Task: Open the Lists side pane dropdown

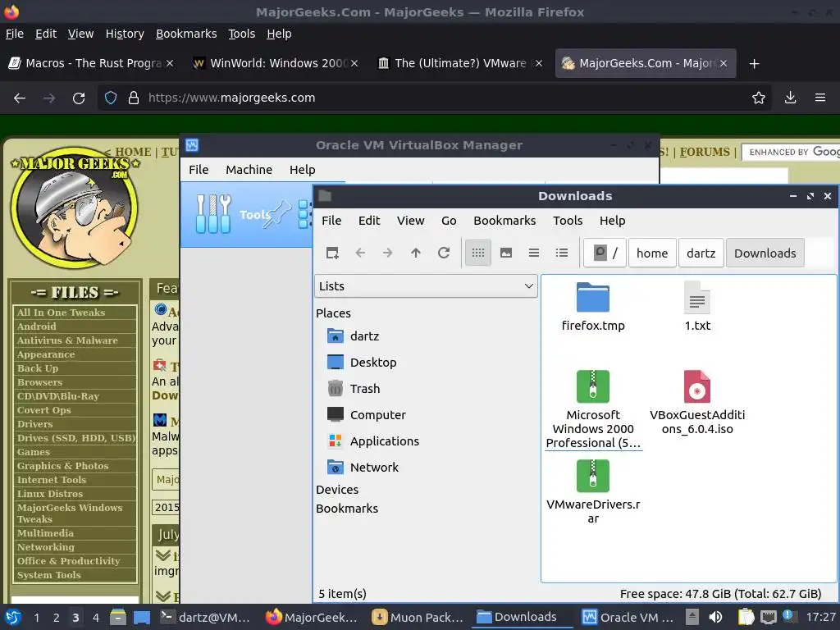Action: pos(426,286)
